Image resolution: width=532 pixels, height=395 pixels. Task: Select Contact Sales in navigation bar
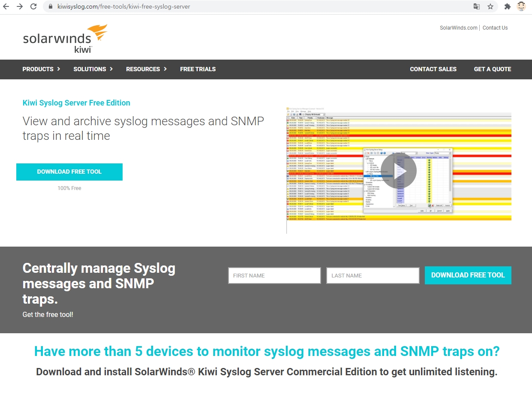(433, 69)
